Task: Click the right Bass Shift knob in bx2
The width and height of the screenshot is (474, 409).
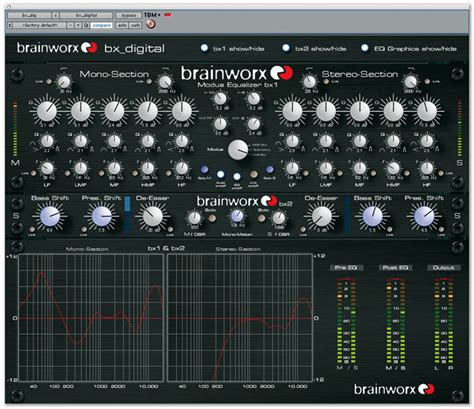Action: pyautogui.click(x=372, y=216)
